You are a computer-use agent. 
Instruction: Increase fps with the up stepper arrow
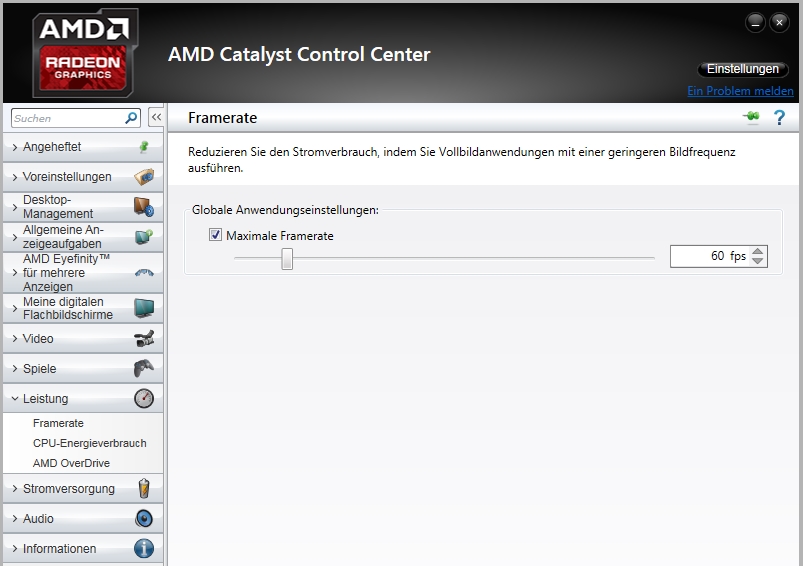pos(757,251)
